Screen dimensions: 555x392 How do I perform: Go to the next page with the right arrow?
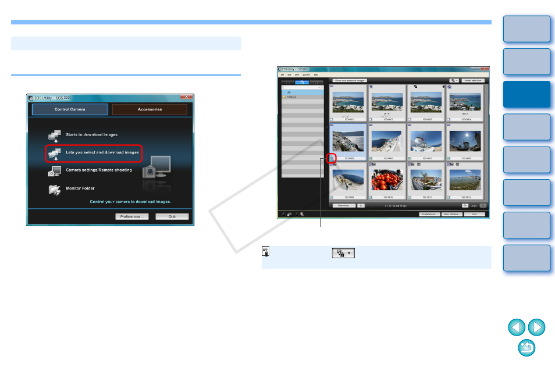536,327
